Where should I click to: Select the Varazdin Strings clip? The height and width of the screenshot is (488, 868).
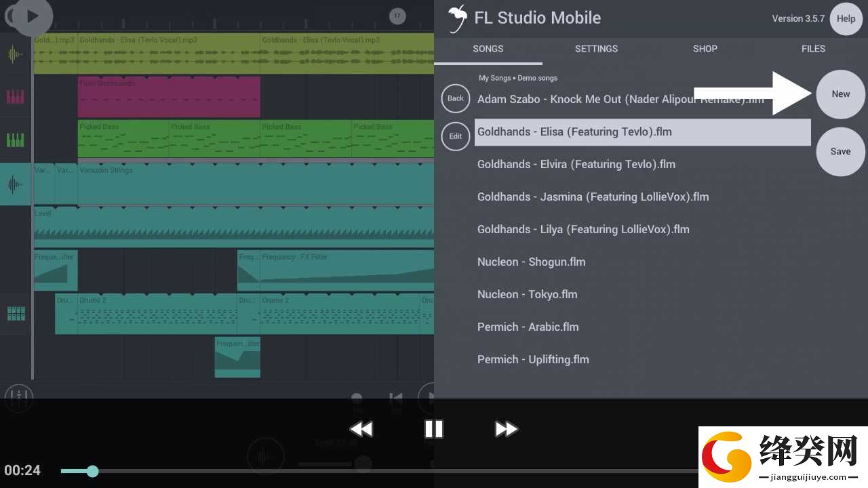(x=256, y=184)
